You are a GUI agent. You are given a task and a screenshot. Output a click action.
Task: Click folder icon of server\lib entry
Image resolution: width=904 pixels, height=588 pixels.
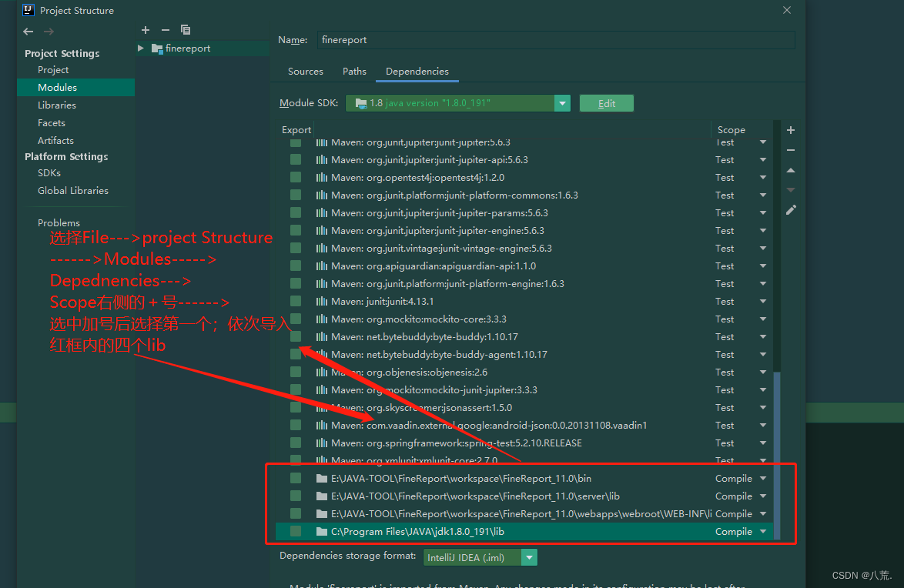tap(322, 496)
